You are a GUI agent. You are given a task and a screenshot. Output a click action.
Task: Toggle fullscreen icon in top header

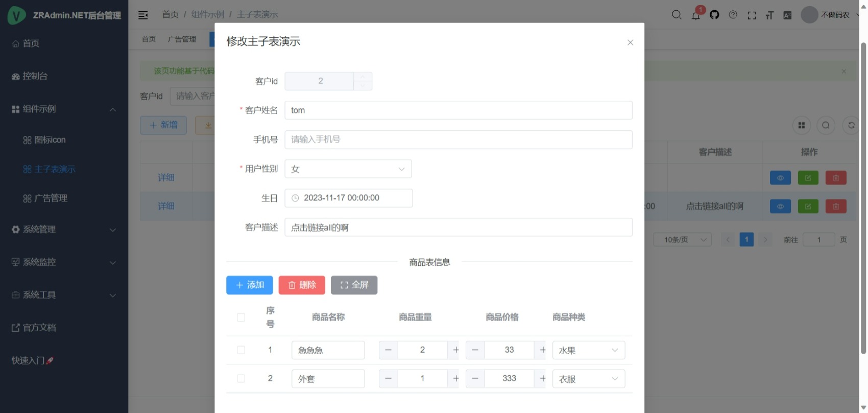point(752,15)
